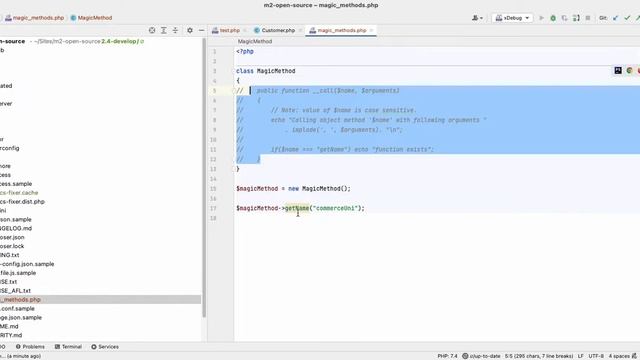Close the Customer.php tab
The image size is (640, 360).
[300, 30]
